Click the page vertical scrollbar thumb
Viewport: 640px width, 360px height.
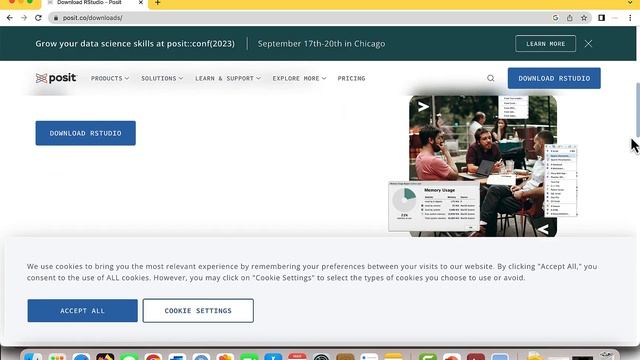[638, 110]
